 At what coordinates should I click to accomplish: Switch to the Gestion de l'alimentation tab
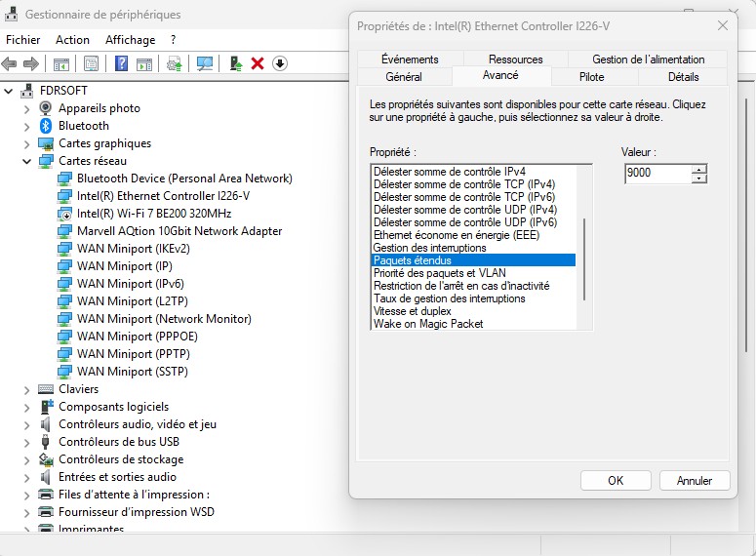pyautogui.click(x=651, y=60)
